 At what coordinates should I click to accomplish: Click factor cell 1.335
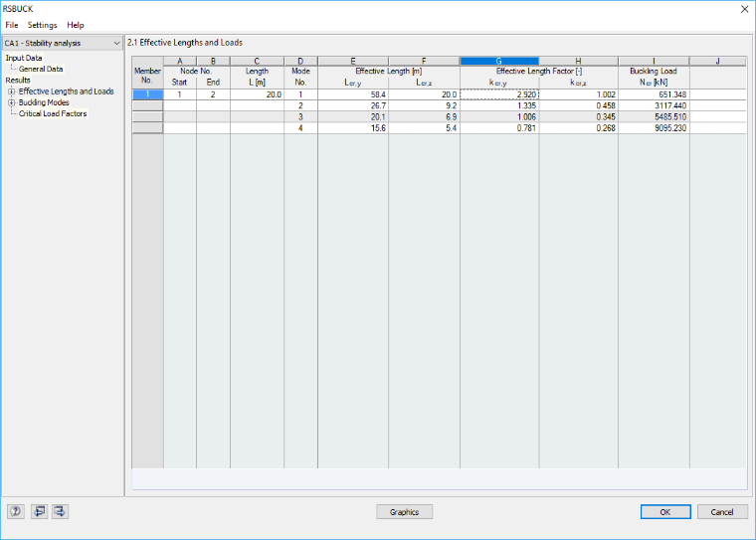[x=499, y=105]
